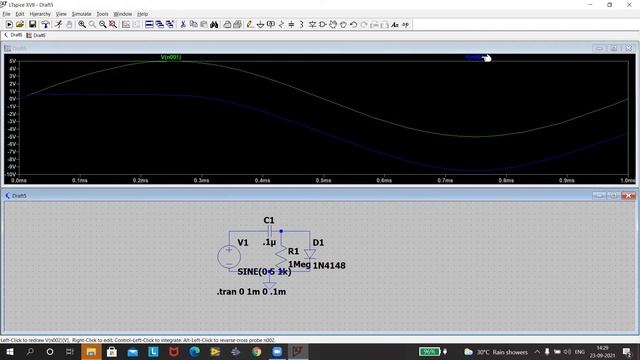This screenshot has width=640, height=360.
Task: Zoom out with the minus magnifier
Action: pyautogui.click(x=103, y=24)
